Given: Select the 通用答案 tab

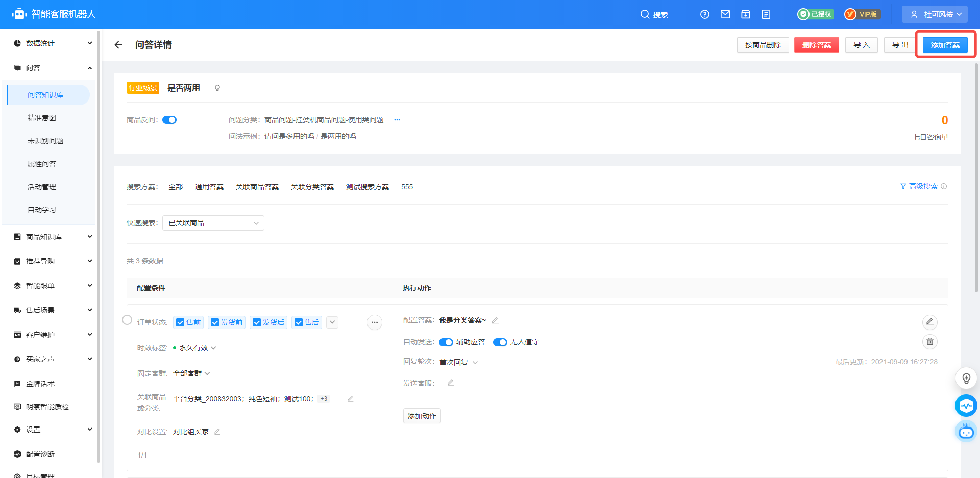Looking at the screenshot, I should pyautogui.click(x=209, y=187).
